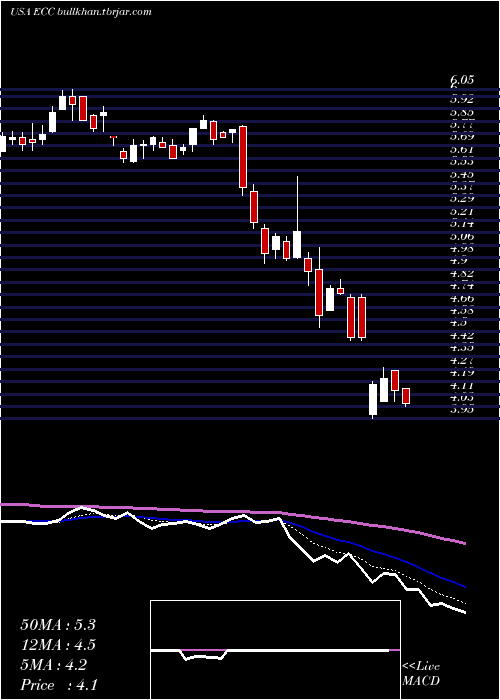Viewport: 500px width, 700px height.
Task: Select the 50MA : 5.3 readout
Action: click(x=58, y=625)
